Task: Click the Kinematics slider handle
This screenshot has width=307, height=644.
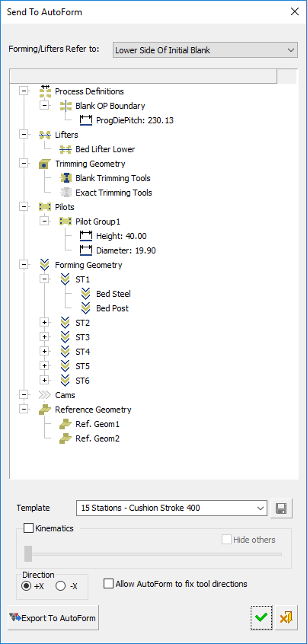Action: tap(28, 553)
